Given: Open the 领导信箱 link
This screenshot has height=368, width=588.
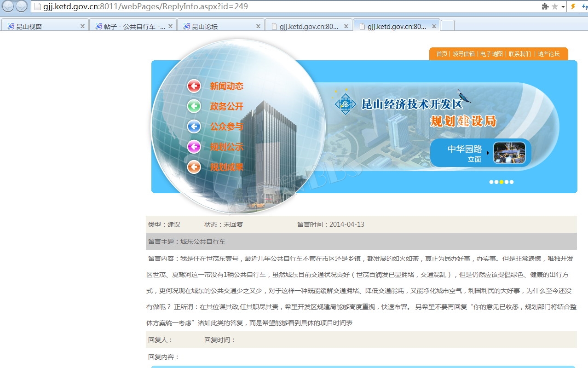Looking at the screenshot, I should [x=463, y=54].
